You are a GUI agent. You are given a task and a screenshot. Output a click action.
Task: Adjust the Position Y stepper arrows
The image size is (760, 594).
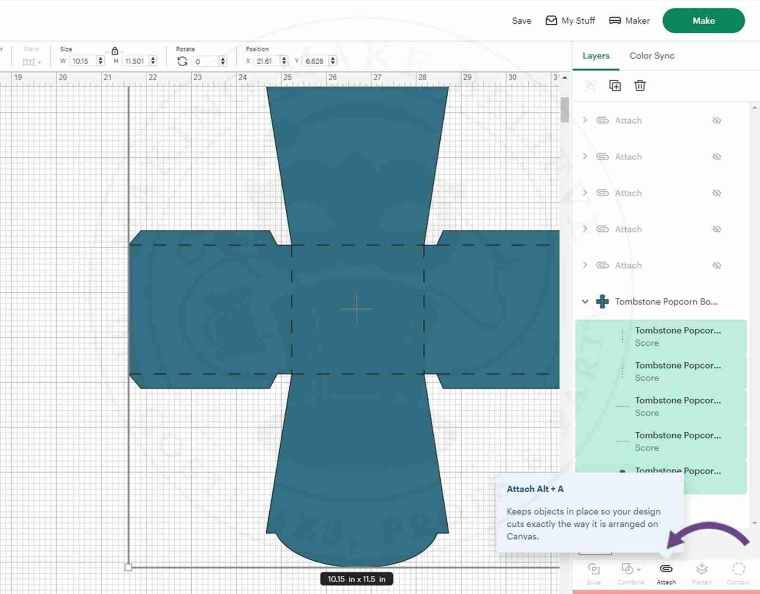[332, 61]
